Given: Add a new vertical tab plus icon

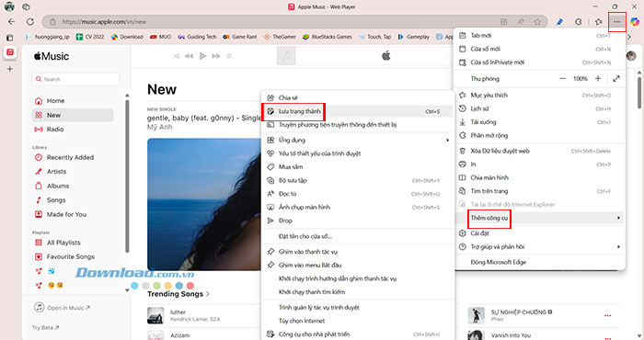Looking at the screenshot, I should [10, 69].
